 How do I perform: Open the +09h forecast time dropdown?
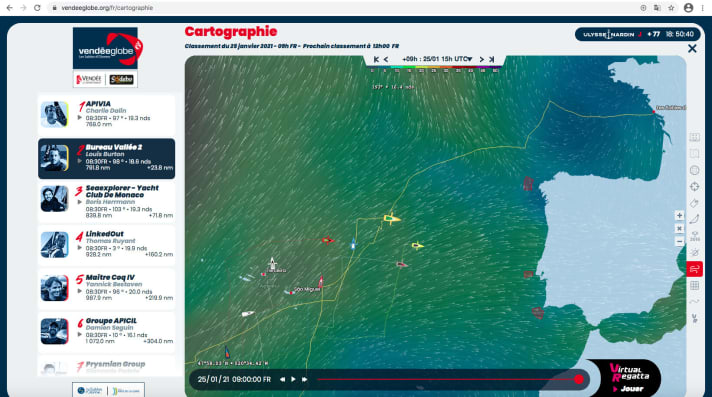click(437, 59)
